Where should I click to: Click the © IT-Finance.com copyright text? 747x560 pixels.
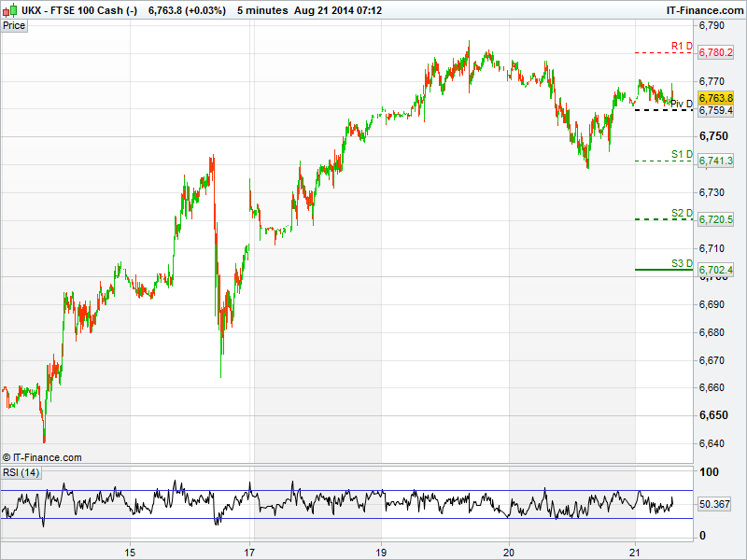(x=43, y=457)
